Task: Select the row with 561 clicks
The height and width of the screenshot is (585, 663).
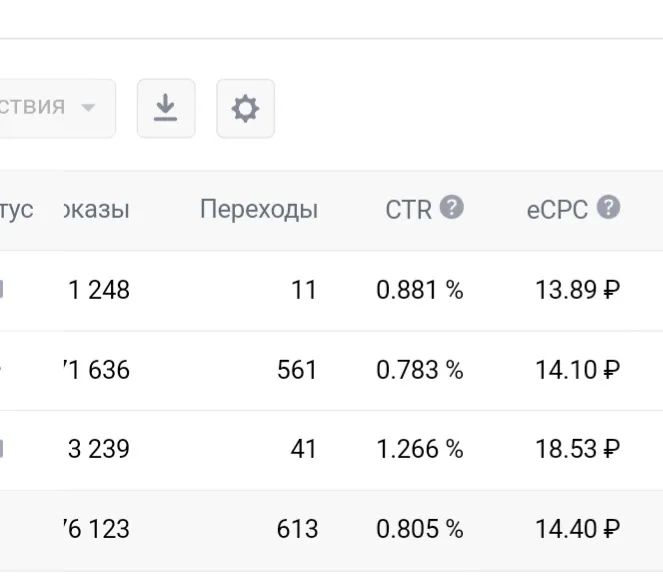Action: pyautogui.click(x=332, y=370)
